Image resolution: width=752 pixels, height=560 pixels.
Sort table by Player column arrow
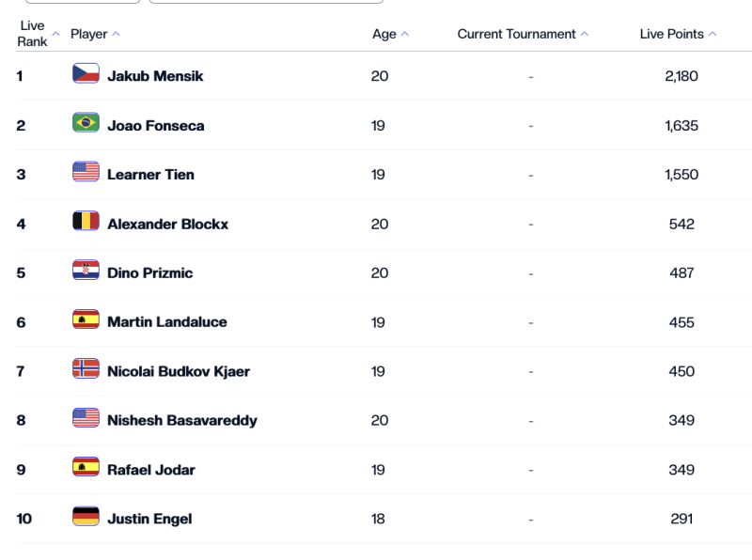click(116, 34)
